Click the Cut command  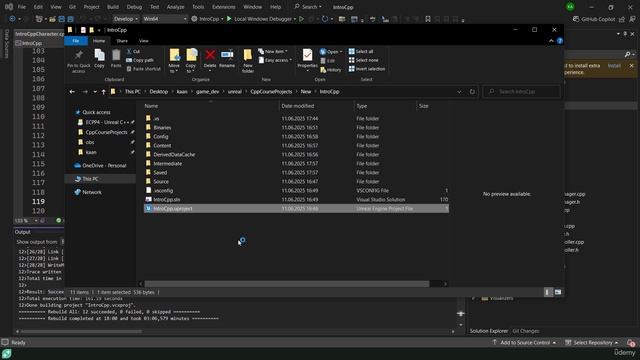(133, 51)
